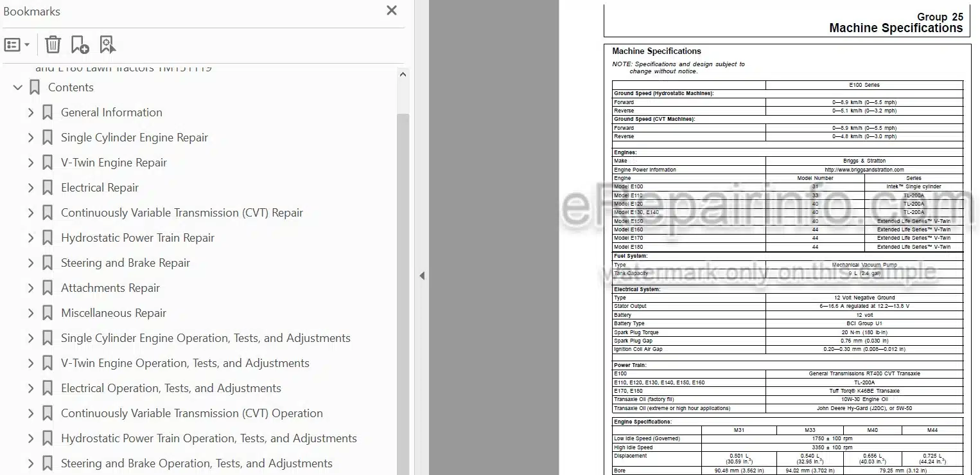The image size is (980, 475).
Task: Expand the Miscellaneous Repair bookmark
Action: (31, 313)
